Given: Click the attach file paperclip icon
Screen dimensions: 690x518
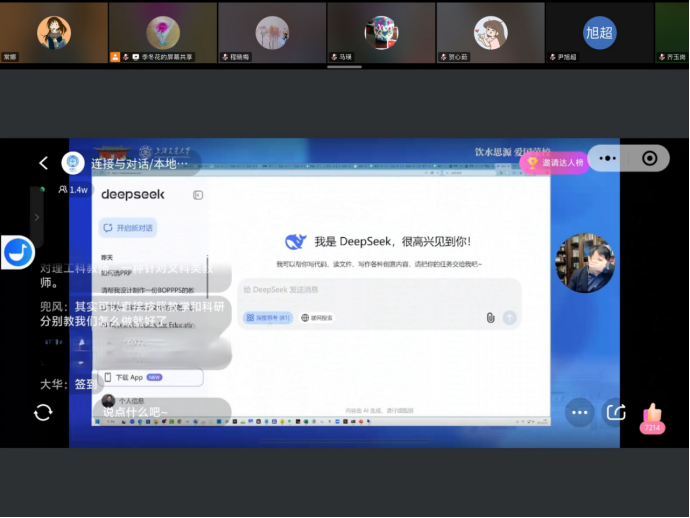Looking at the screenshot, I should point(490,317).
